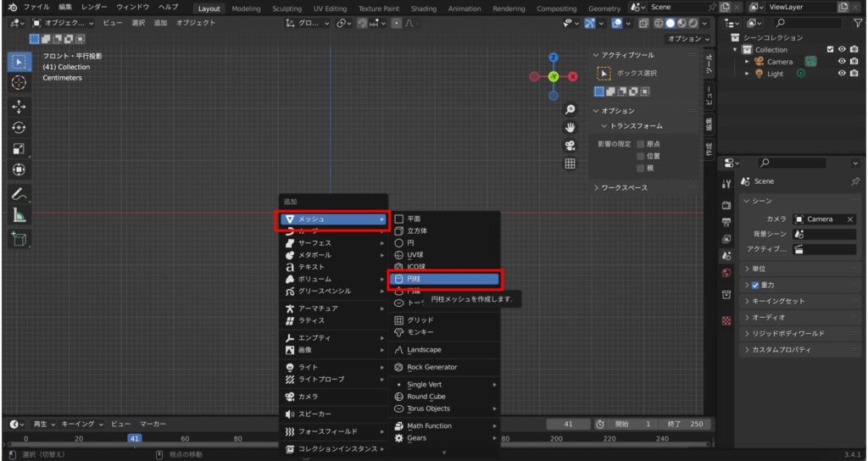Select the Move tool in left toolbar
868x461 pixels.
[x=19, y=107]
